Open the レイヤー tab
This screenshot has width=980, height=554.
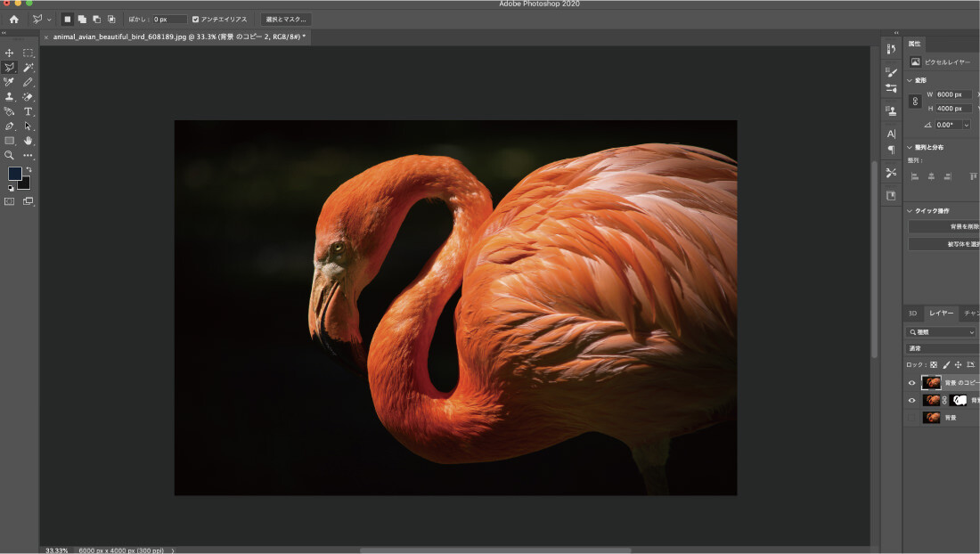(941, 314)
